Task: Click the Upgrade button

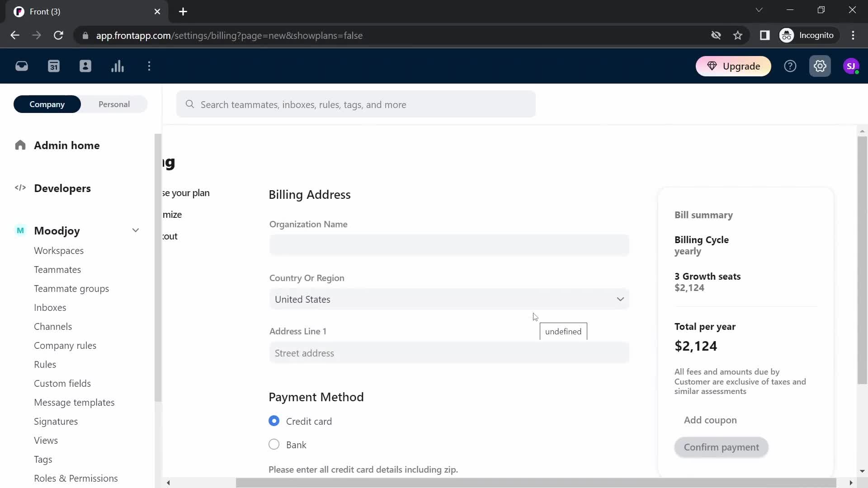Action: (x=733, y=66)
